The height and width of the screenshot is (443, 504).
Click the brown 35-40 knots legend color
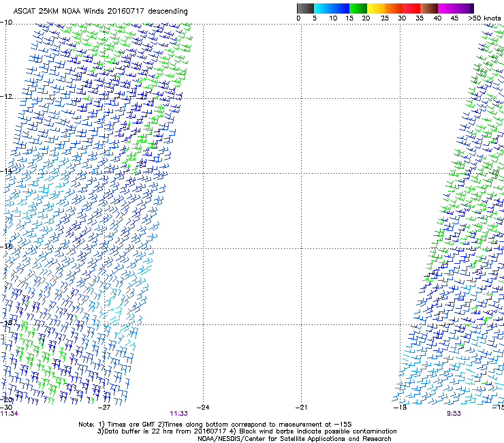(x=429, y=8)
